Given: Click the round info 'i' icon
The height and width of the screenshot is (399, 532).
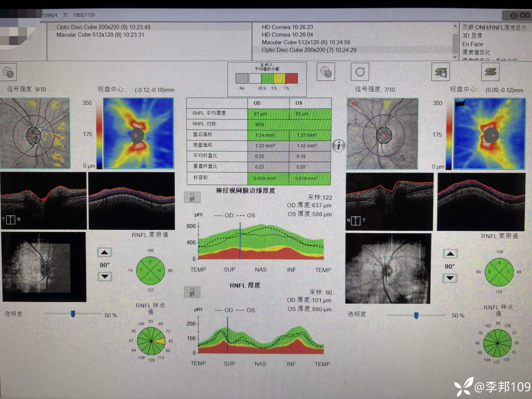Looking at the screenshot, I should [x=339, y=146].
